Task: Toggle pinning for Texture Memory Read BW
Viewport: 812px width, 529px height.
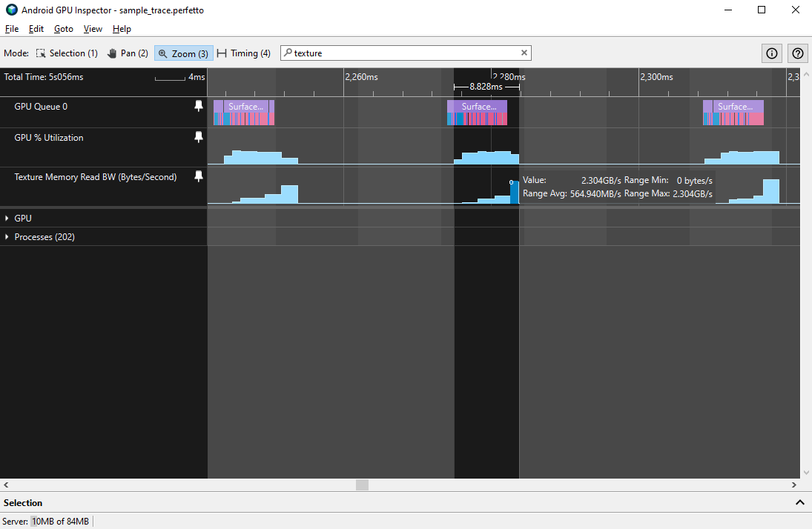Action: [198, 176]
